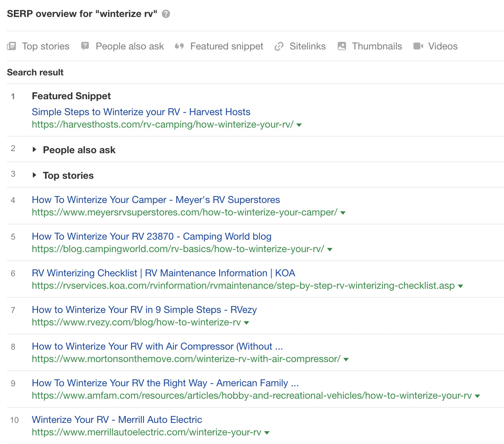The width and height of the screenshot is (504, 444).
Task: Click the Thumbnails image icon
Action: pyautogui.click(x=342, y=46)
